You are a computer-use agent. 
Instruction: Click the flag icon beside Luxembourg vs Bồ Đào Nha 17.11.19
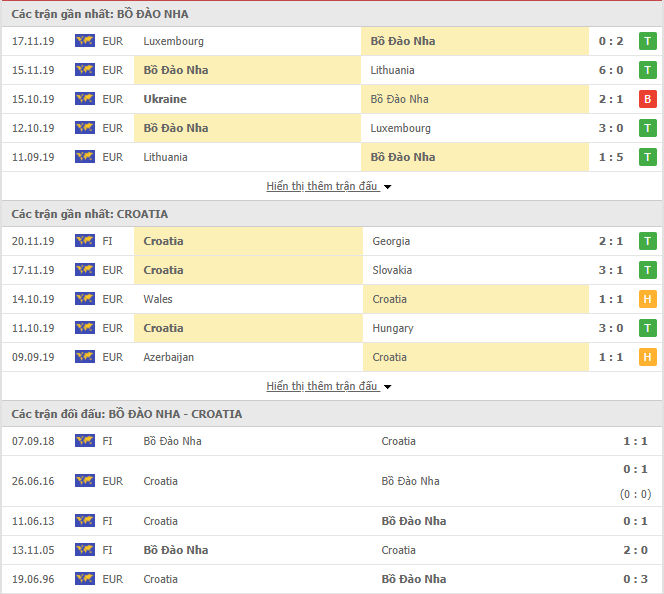pos(85,41)
